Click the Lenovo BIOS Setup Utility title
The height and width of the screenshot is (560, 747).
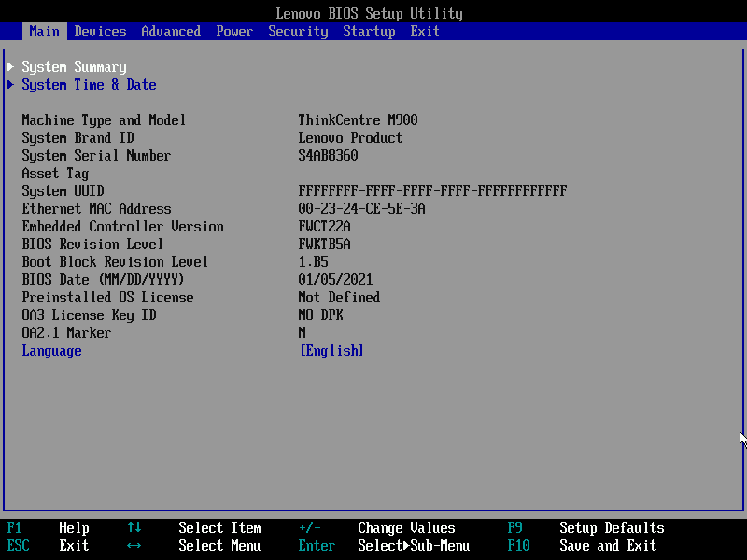click(x=369, y=13)
